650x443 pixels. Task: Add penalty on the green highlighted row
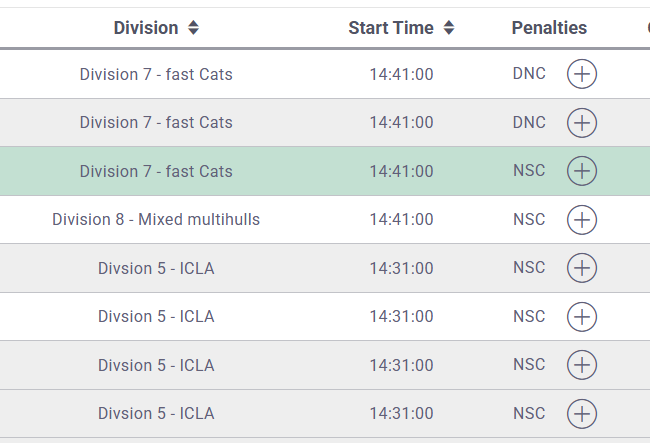coord(582,171)
